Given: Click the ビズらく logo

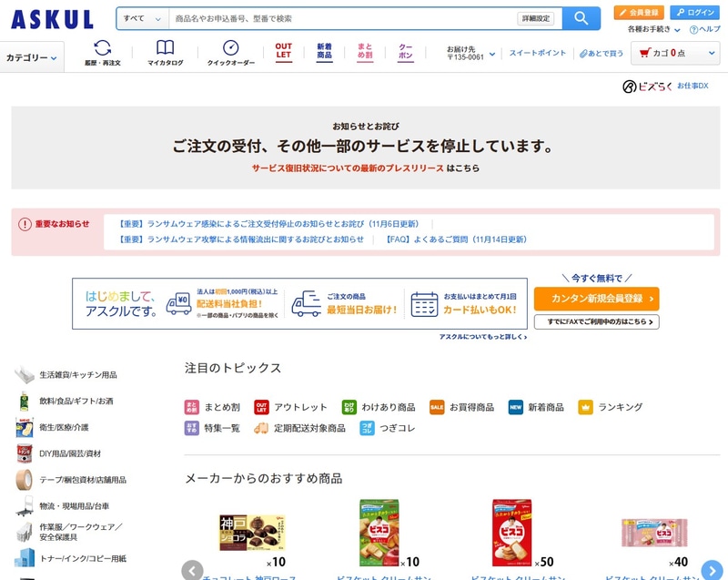Looking at the screenshot, I should [647, 86].
